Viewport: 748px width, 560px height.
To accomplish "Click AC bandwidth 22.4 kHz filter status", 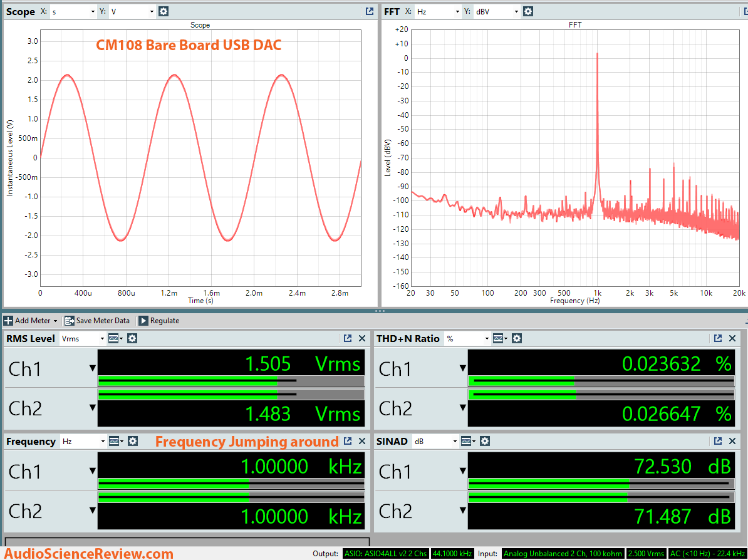I will click(x=707, y=554).
